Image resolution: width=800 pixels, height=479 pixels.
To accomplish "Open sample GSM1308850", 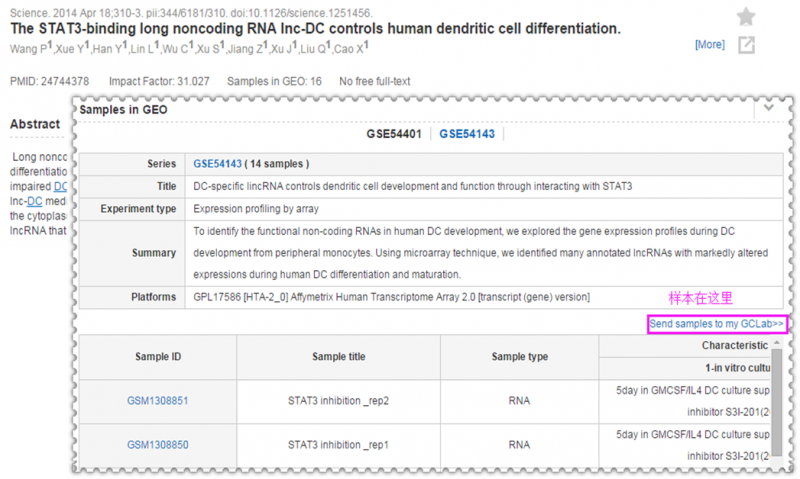I will tap(155, 444).
